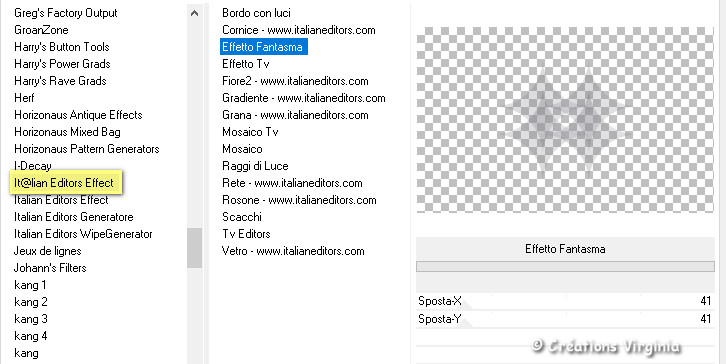Choose Harry's Button Tools category
Image resolution: width=726 pixels, height=364 pixels.
coord(62,47)
